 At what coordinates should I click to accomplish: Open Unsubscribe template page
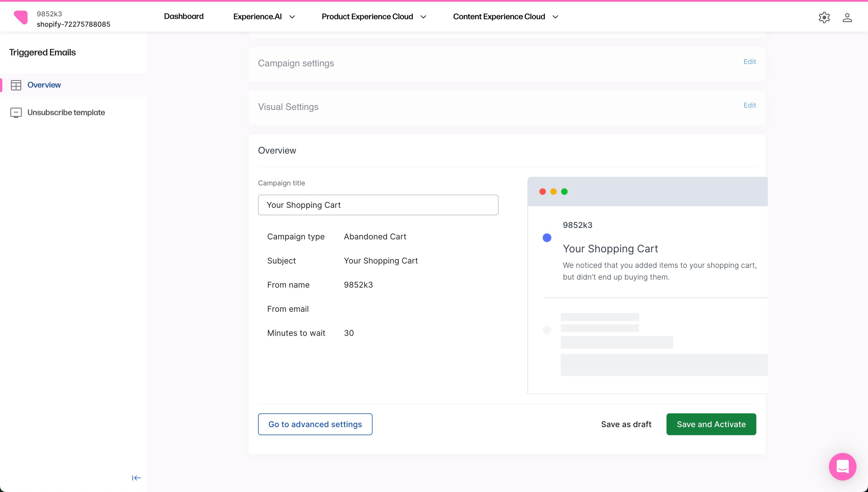(66, 113)
